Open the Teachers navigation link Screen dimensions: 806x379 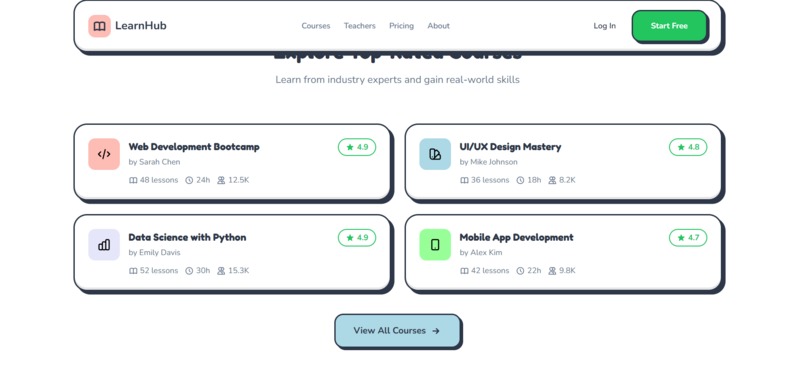360,26
